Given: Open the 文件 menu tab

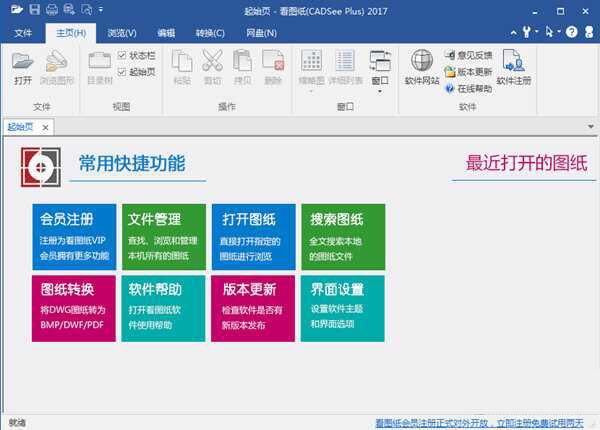Looking at the screenshot, I should coord(23,33).
